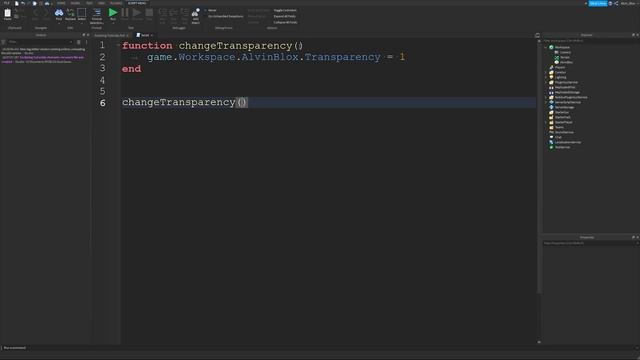Select LocalizationService in Explorer
The image size is (640, 360).
[x=567, y=142]
